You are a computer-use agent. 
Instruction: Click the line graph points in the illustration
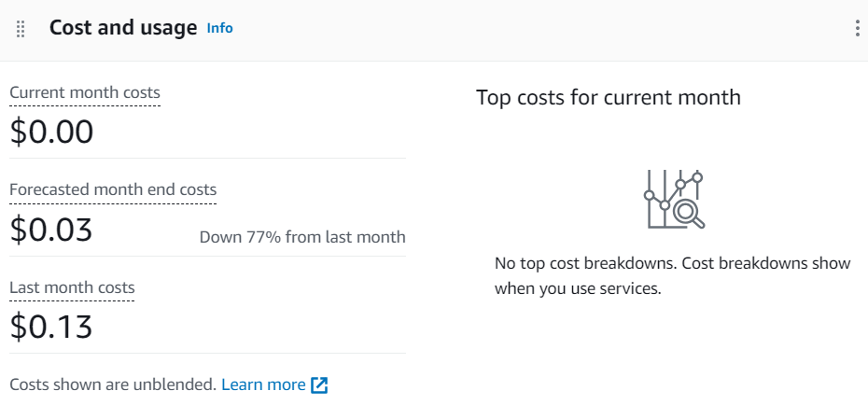(x=673, y=191)
